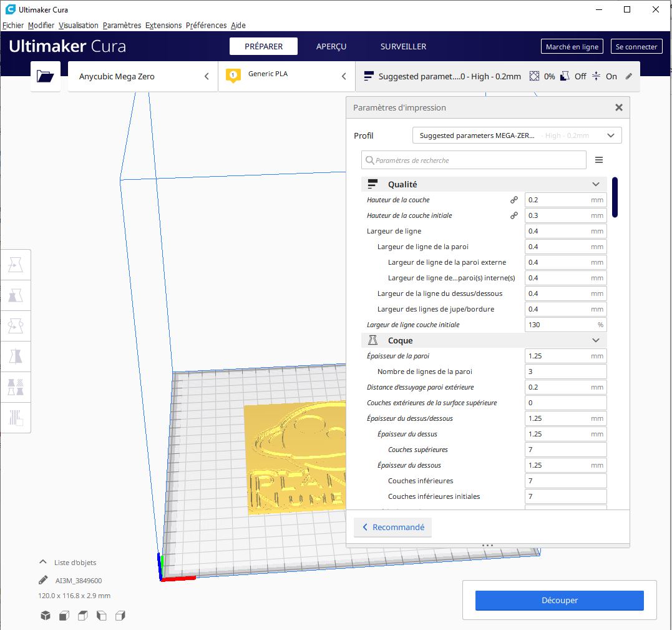Open a file with the folder icon
Image resolution: width=672 pixels, height=630 pixels.
(45, 76)
